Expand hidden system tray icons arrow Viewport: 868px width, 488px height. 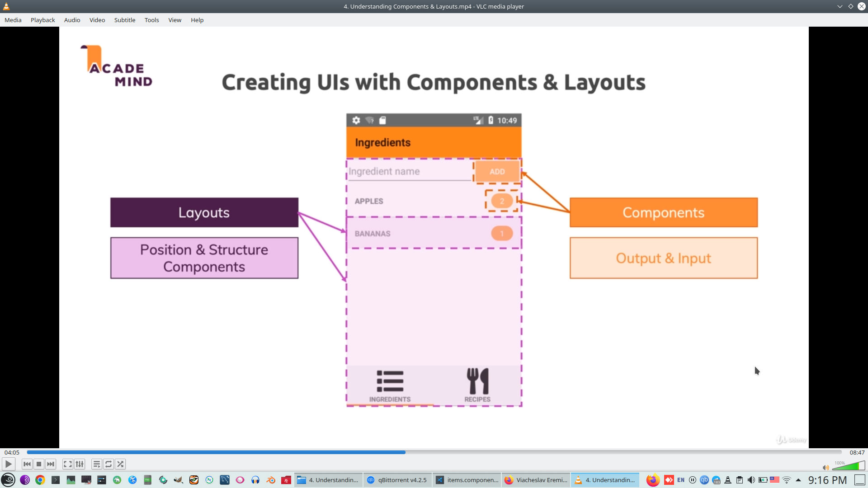[798, 480]
